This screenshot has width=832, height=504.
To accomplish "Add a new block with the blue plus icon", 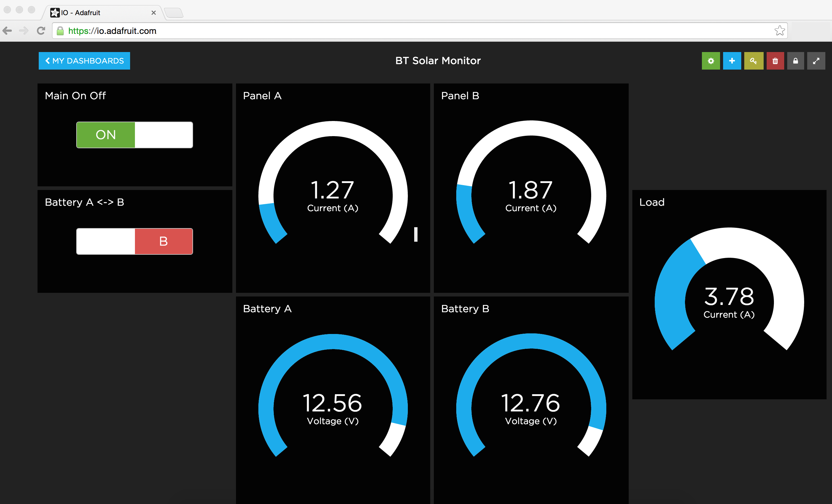I will (x=732, y=61).
